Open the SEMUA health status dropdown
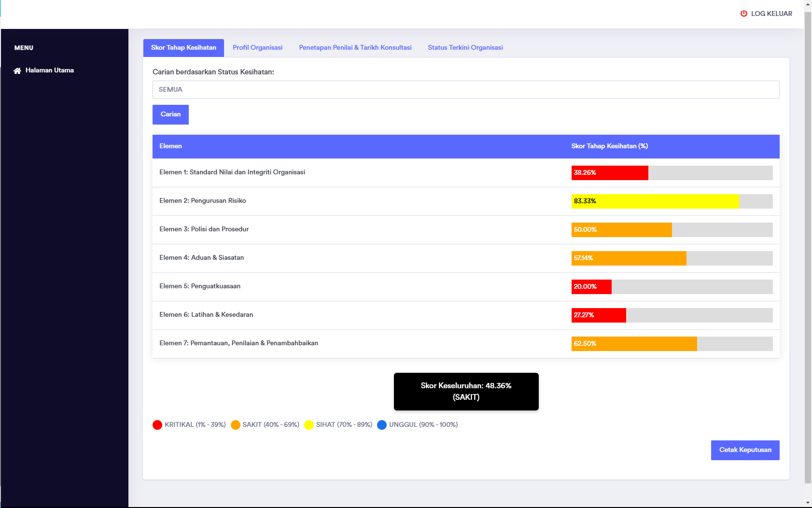This screenshot has height=508, width=812. [465, 90]
